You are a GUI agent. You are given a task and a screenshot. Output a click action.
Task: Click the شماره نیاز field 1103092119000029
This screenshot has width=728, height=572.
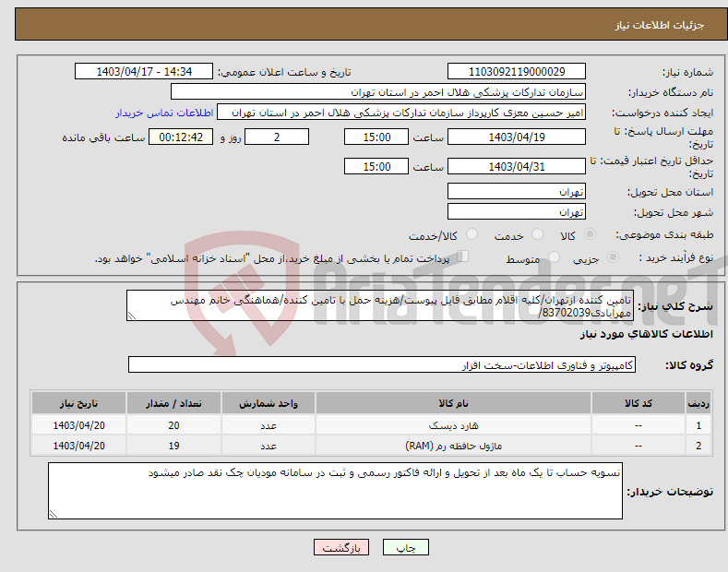[x=517, y=72]
